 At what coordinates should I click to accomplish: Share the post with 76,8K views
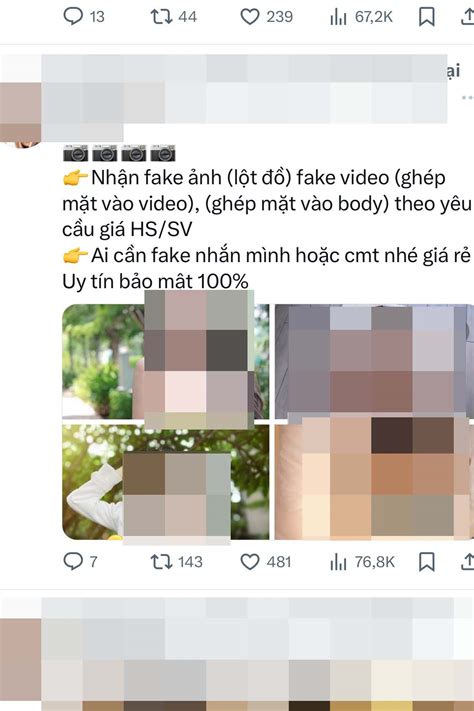pyautogui.click(x=467, y=562)
